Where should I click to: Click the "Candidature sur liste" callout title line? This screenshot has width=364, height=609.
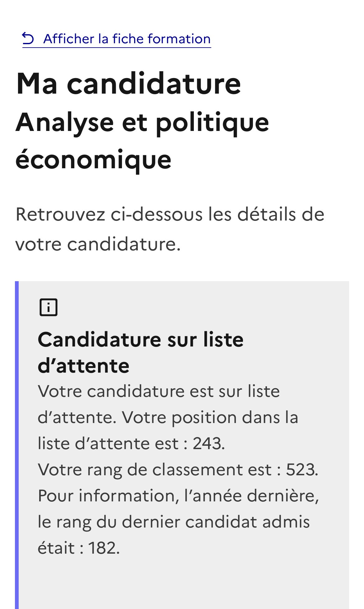click(140, 339)
